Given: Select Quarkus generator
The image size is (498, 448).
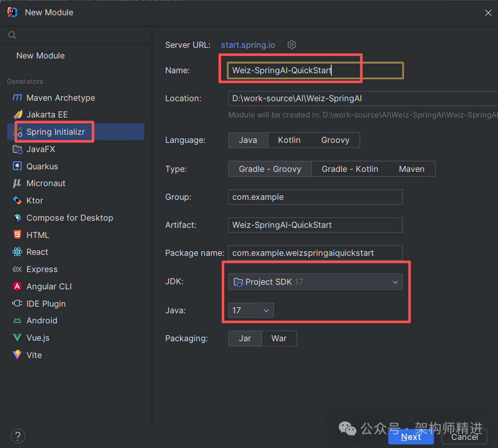Looking at the screenshot, I should click(76, 166).
